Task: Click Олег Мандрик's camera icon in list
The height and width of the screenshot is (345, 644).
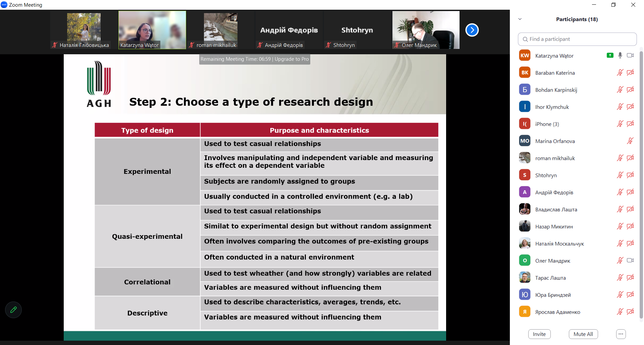Action: click(630, 261)
